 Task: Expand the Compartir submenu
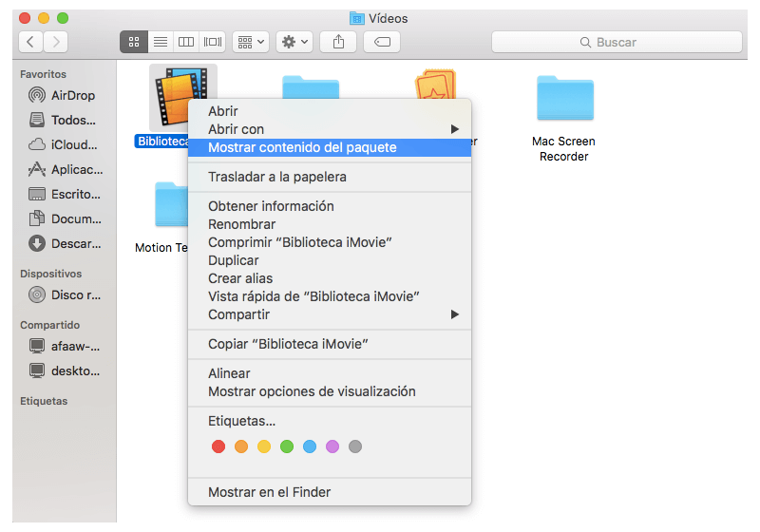coord(330,314)
